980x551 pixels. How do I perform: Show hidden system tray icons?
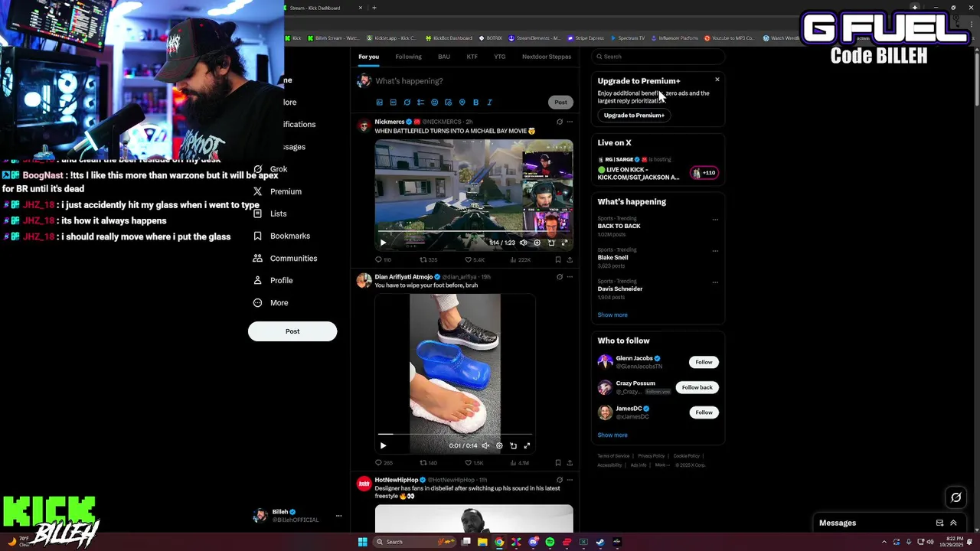click(884, 542)
